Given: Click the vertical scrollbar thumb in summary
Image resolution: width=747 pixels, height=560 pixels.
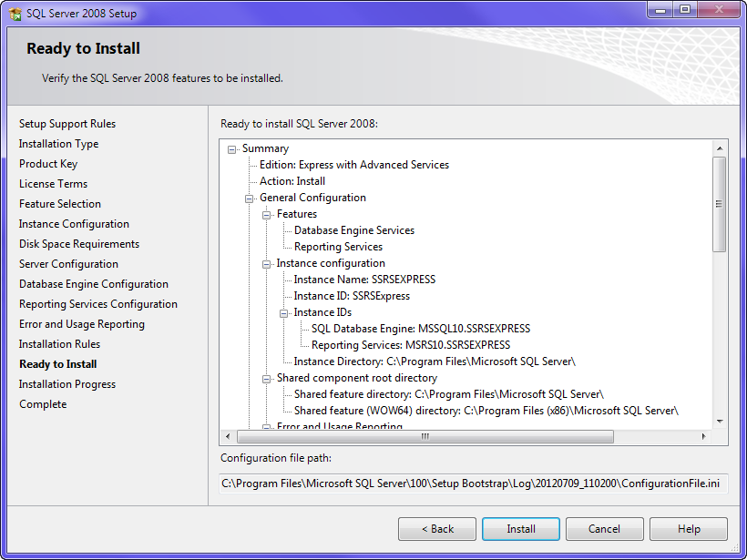Looking at the screenshot, I should point(720,204).
